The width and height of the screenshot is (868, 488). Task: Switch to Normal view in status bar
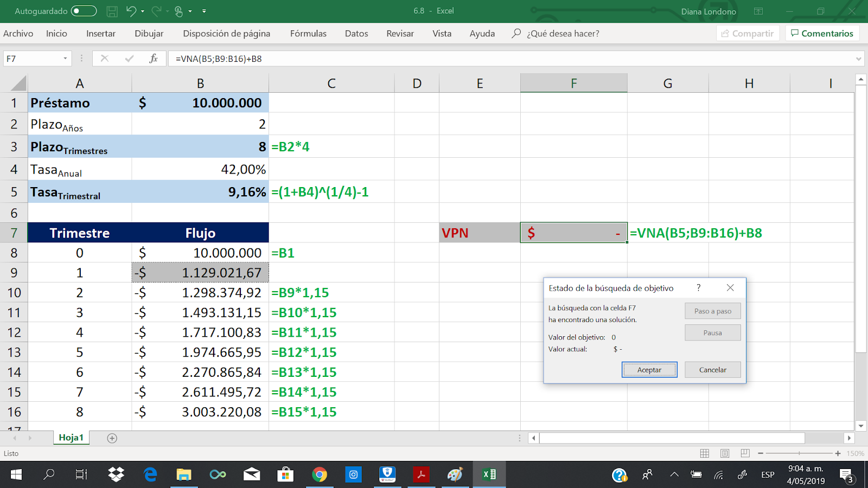click(704, 453)
